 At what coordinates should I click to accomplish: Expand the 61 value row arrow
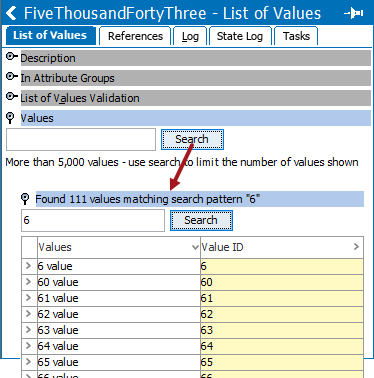[x=29, y=298]
